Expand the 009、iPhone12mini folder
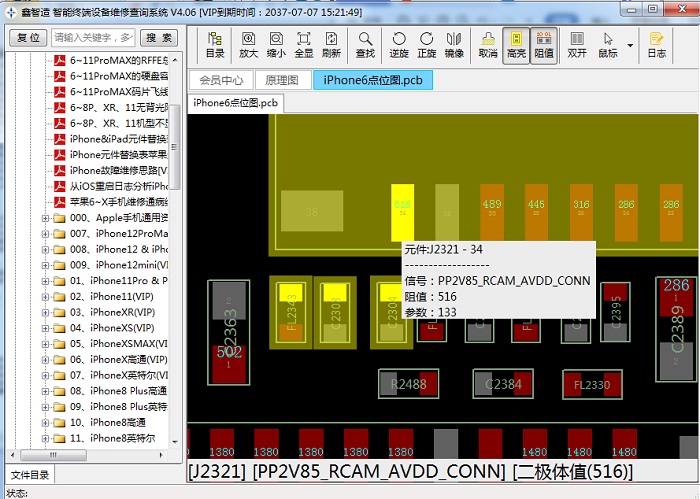700x499 pixels. [45, 266]
